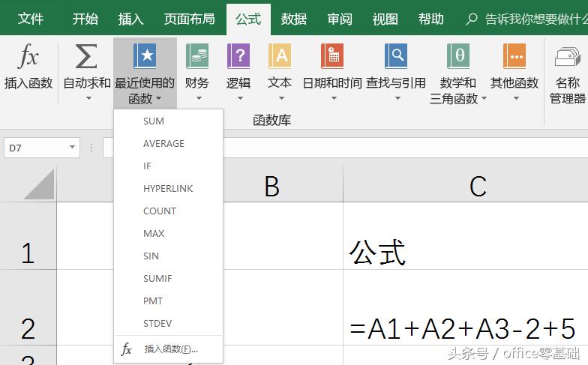Select column B header
Viewport: 588px width, 365px height.
click(x=271, y=186)
